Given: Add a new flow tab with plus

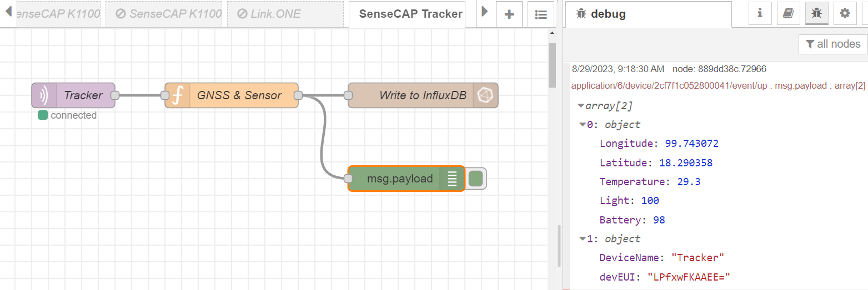Looking at the screenshot, I should tap(509, 14).
